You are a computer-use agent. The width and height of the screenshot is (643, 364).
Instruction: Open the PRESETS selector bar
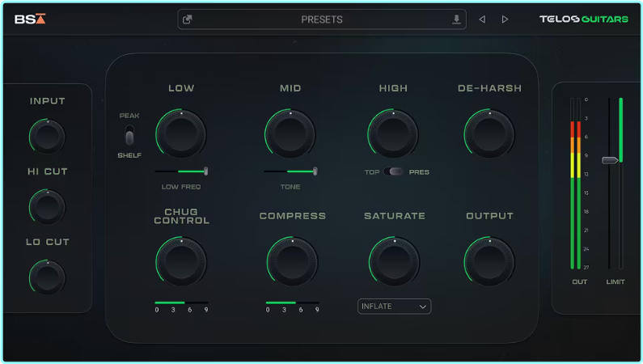tap(322, 19)
